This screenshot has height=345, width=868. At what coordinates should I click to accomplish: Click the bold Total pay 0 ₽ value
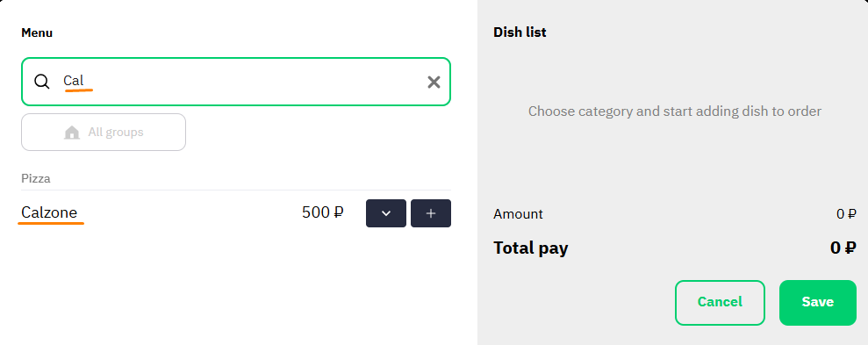[843, 248]
